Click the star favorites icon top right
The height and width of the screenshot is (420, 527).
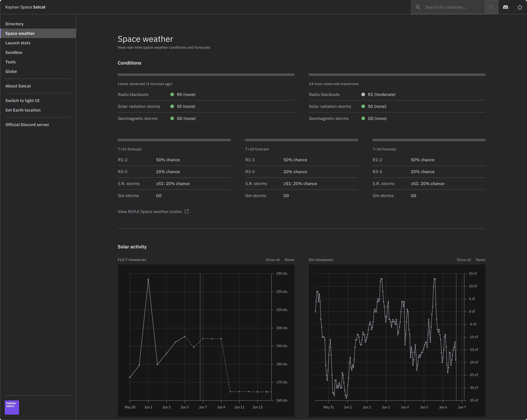click(x=520, y=7)
